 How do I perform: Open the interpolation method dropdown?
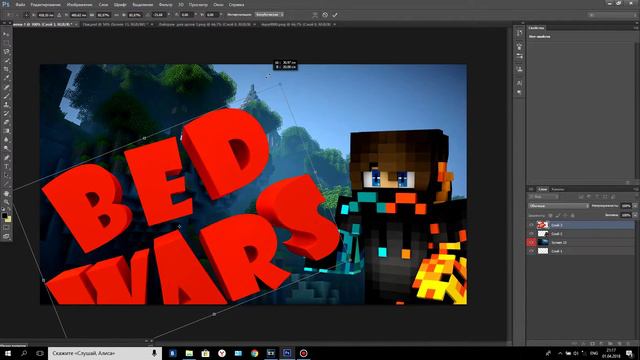[269, 15]
